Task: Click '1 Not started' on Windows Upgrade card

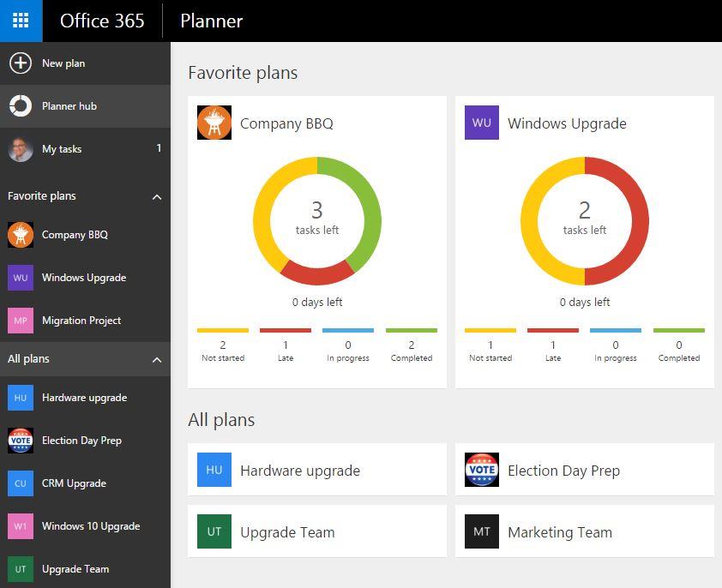Action: click(490, 351)
